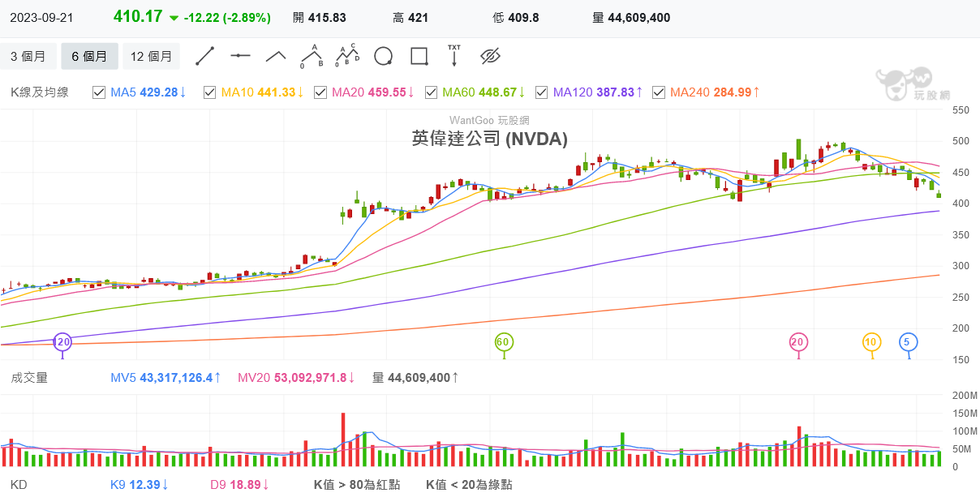The image size is (980, 493).
Task: Click the MV20 53,092,971.8 volume average
Action: coord(298,378)
